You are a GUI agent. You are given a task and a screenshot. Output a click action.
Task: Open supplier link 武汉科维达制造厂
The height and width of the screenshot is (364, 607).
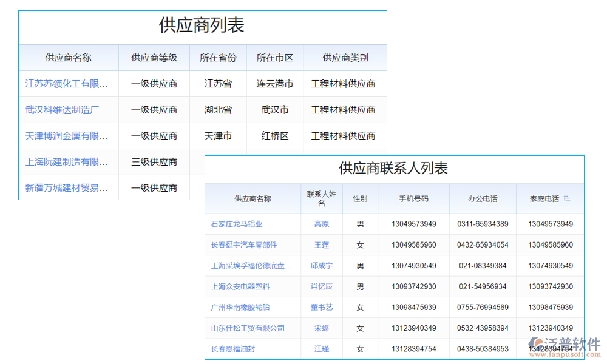[63, 110]
